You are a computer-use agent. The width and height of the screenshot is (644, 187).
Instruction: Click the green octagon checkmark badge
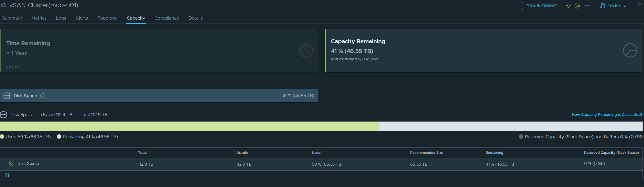577,6
